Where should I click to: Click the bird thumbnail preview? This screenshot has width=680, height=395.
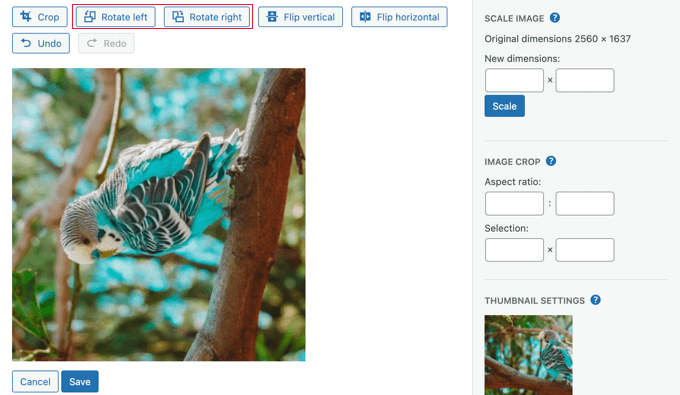tap(529, 355)
